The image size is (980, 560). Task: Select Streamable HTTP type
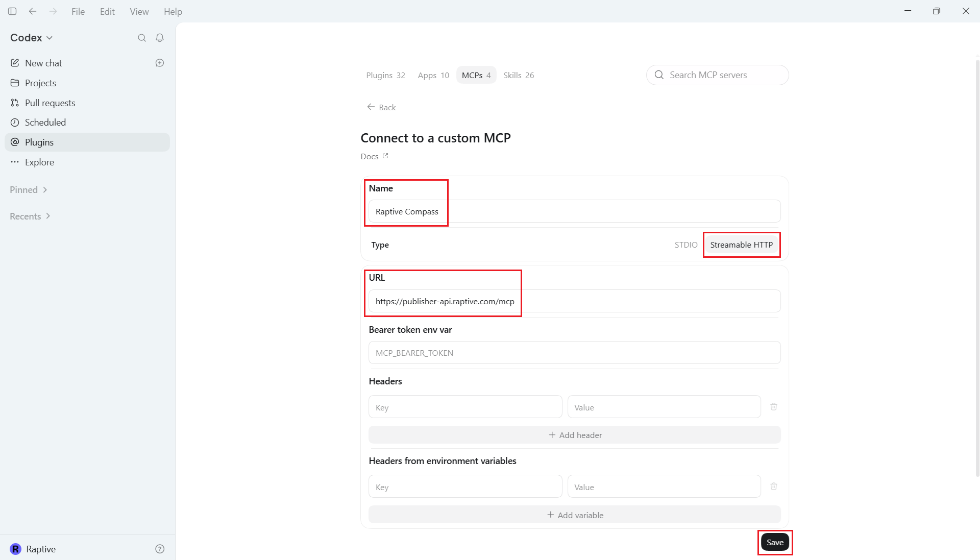pyautogui.click(x=742, y=245)
